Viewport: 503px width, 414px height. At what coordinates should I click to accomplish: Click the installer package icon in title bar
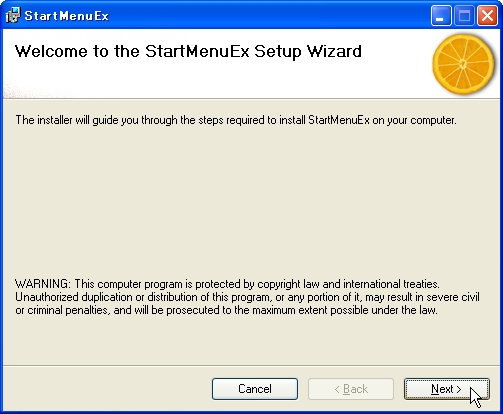[x=13, y=15]
